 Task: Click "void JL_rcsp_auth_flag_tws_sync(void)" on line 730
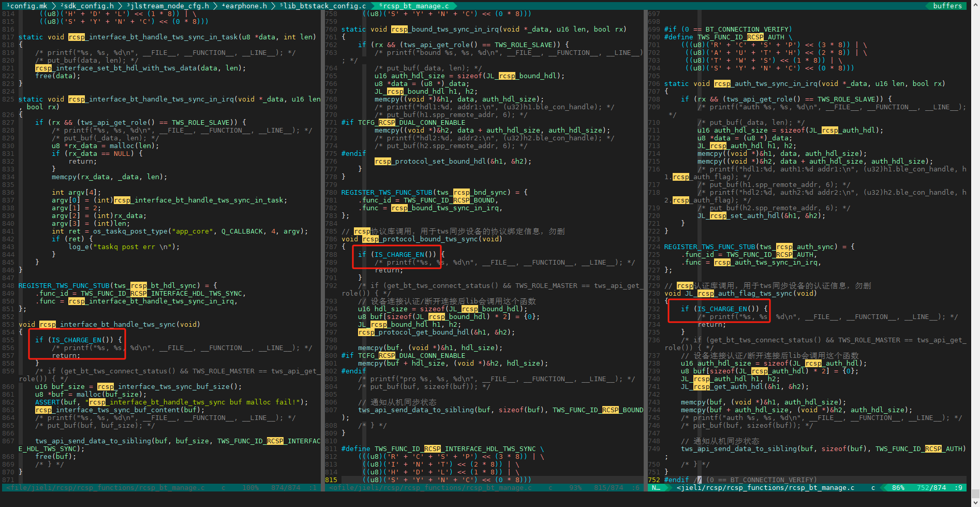click(x=740, y=293)
